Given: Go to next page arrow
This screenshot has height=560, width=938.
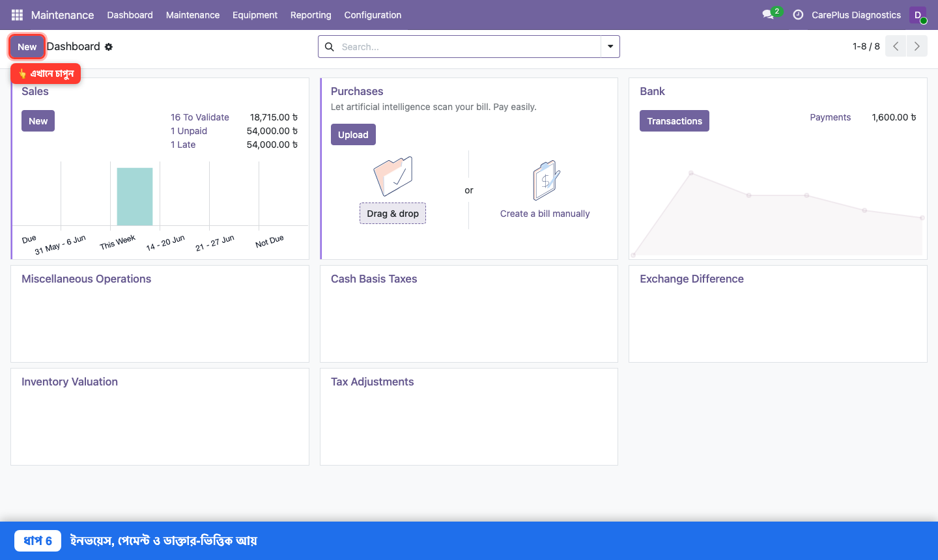Looking at the screenshot, I should pyautogui.click(x=917, y=46).
